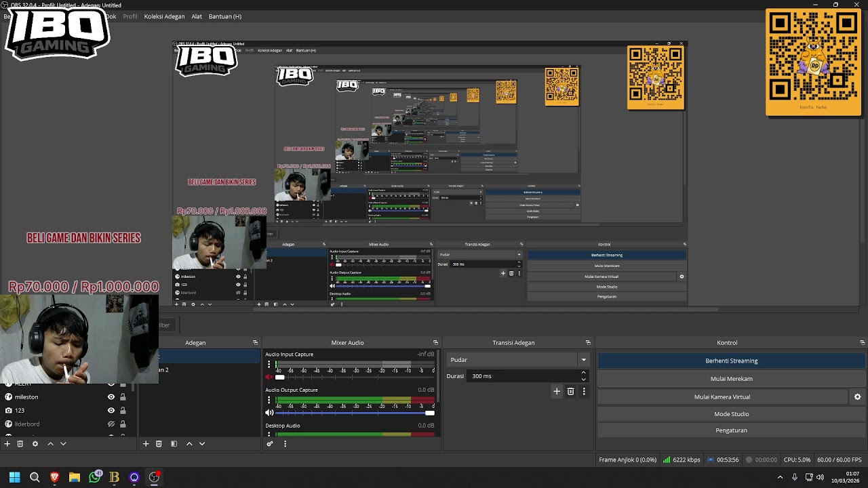Image resolution: width=868 pixels, height=488 pixels.
Task: Open WhatsApp from taskbar
Action: pyautogui.click(x=95, y=476)
